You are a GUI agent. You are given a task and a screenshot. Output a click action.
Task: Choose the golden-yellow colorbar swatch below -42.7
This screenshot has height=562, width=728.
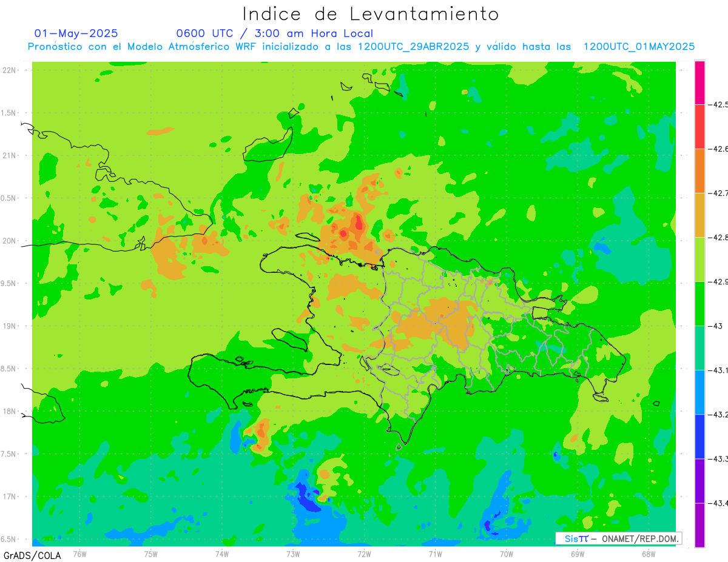(699, 215)
